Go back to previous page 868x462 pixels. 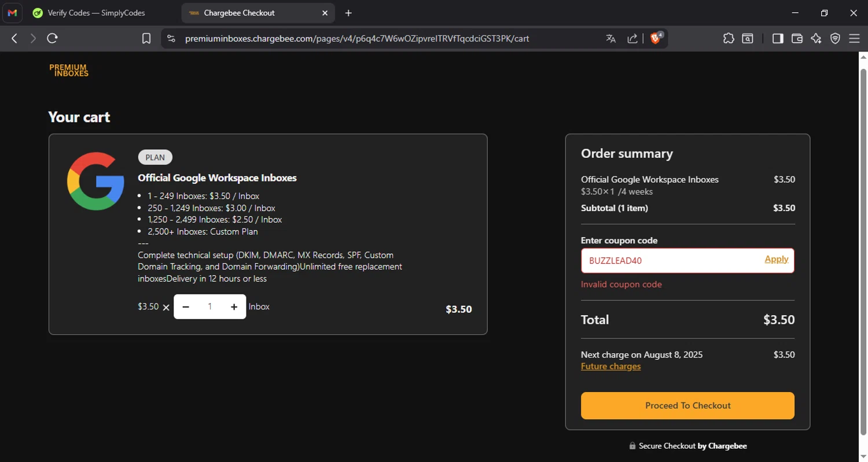click(x=14, y=38)
